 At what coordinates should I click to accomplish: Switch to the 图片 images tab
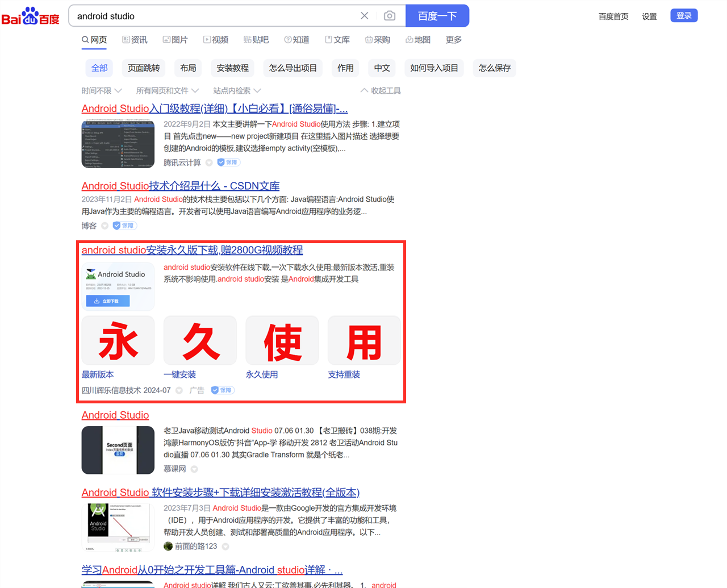click(x=175, y=40)
